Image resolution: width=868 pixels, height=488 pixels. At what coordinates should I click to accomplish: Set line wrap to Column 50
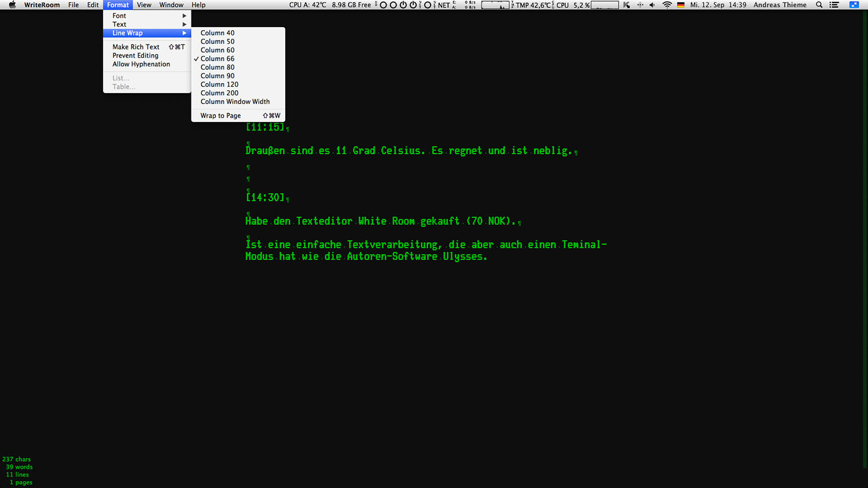[238, 42]
